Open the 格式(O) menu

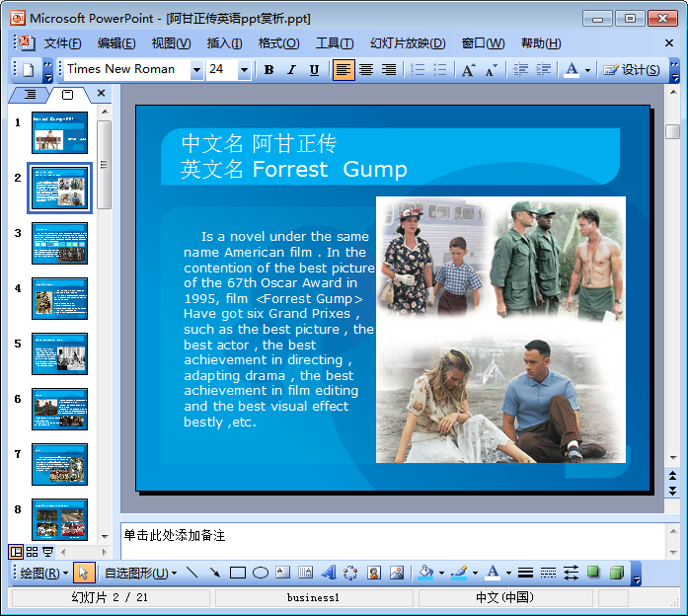tap(278, 43)
